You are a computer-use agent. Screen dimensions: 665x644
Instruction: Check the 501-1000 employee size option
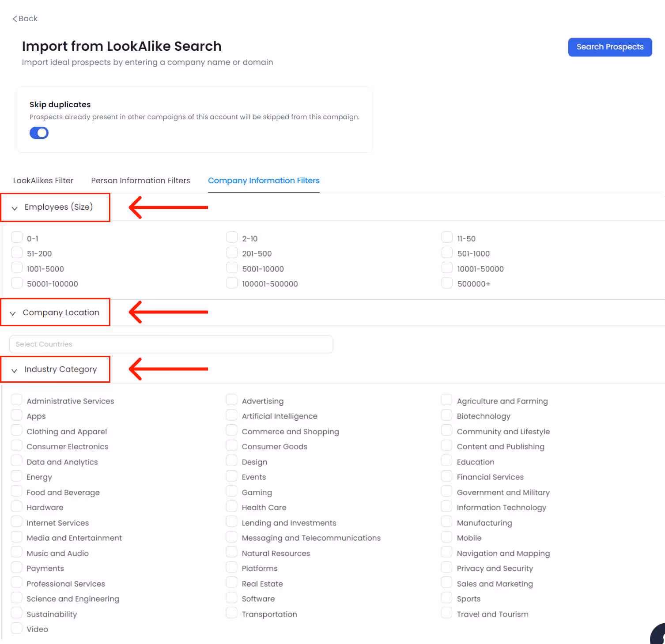(x=446, y=252)
